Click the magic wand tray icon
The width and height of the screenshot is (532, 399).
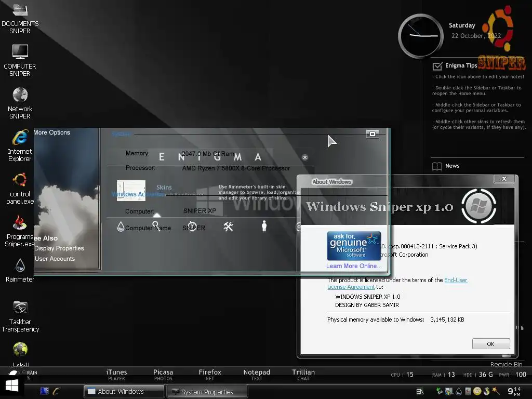(496, 391)
